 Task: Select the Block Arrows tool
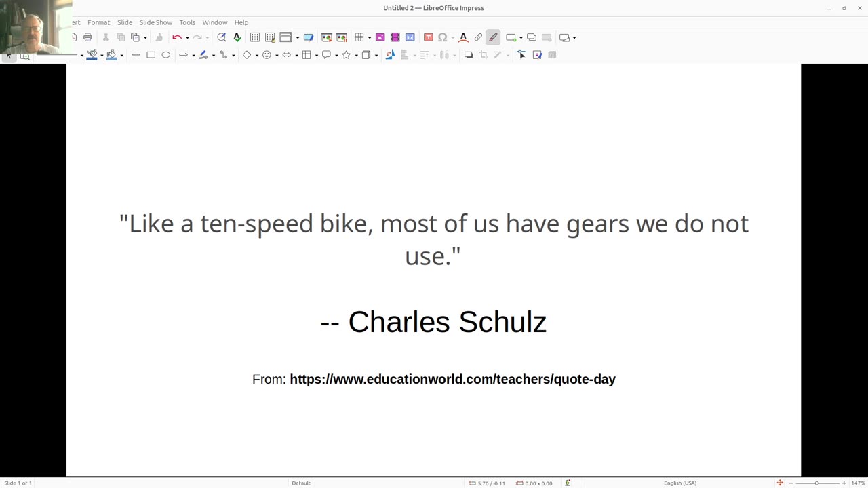(286, 55)
